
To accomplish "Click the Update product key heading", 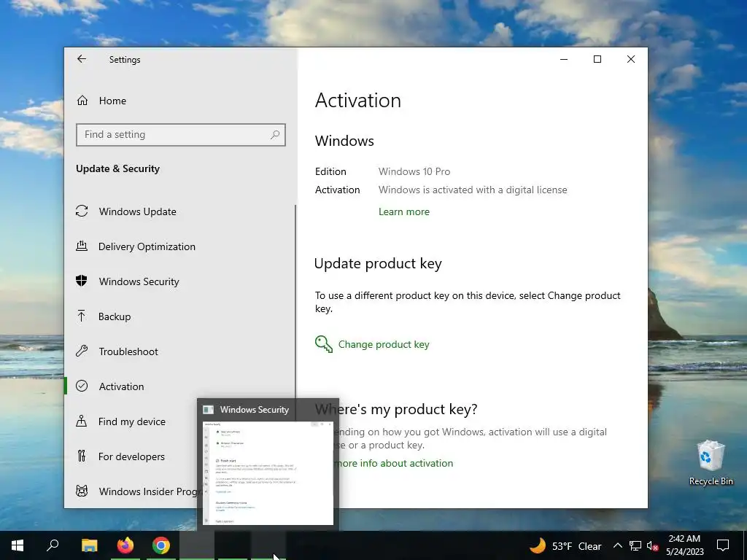I will 378,263.
